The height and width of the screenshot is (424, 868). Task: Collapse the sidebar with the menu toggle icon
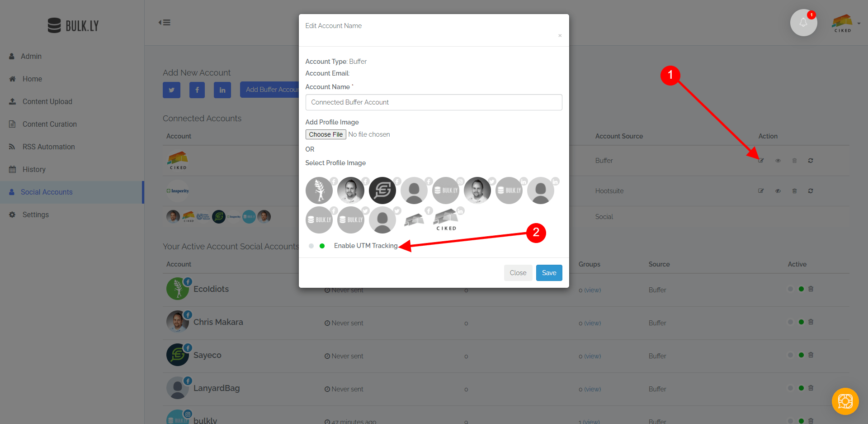tap(165, 23)
